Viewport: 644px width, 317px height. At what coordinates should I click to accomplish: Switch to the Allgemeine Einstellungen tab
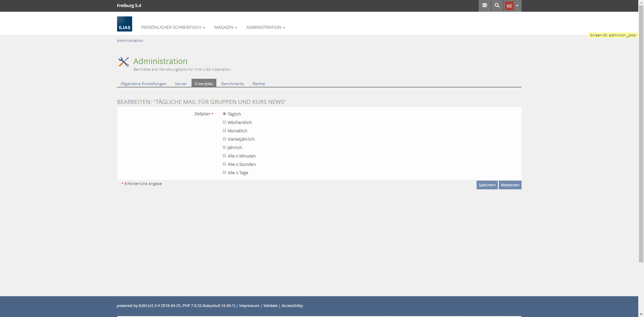[x=144, y=83]
